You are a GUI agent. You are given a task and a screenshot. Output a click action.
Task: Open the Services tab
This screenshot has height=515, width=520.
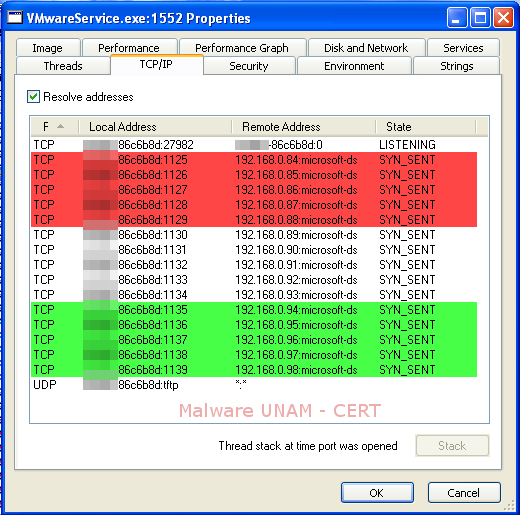click(463, 48)
